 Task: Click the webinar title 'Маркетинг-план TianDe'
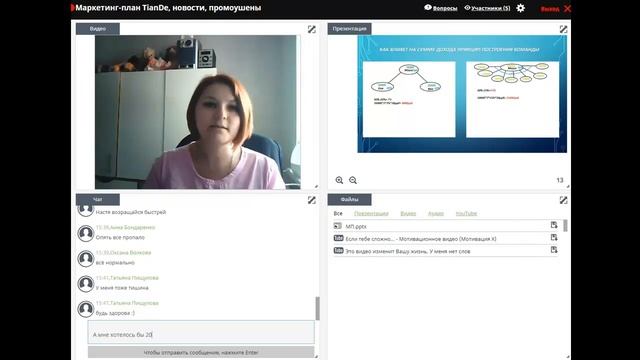(168, 8)
